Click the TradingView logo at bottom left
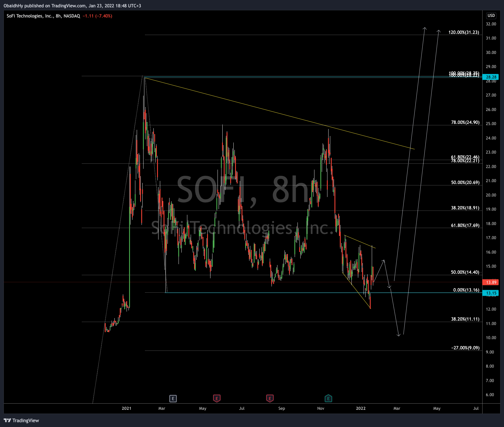This screenshot has height=427, width=504. click(21, 421)
